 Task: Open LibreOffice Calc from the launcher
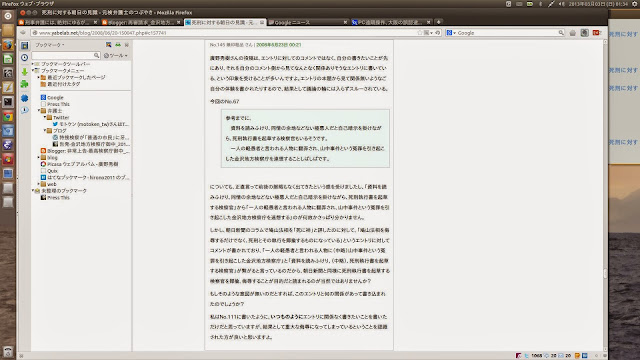click(8, 59)
